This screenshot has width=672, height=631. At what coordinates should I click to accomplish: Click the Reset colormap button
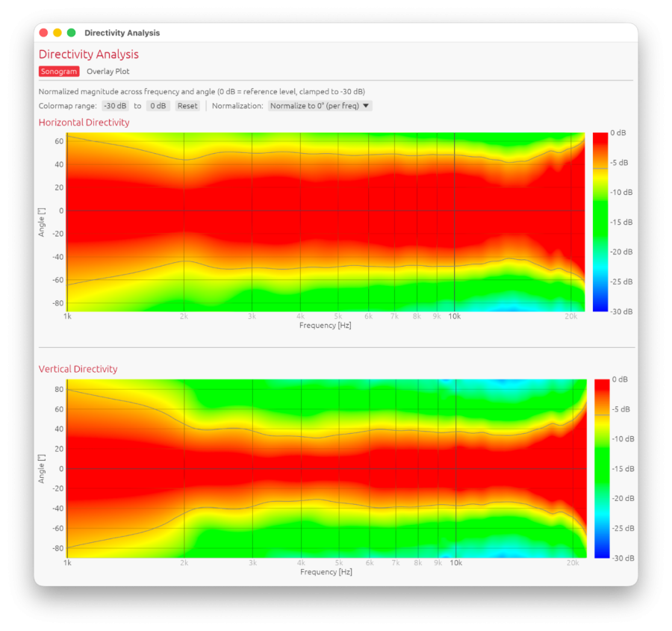pos(187,106)
